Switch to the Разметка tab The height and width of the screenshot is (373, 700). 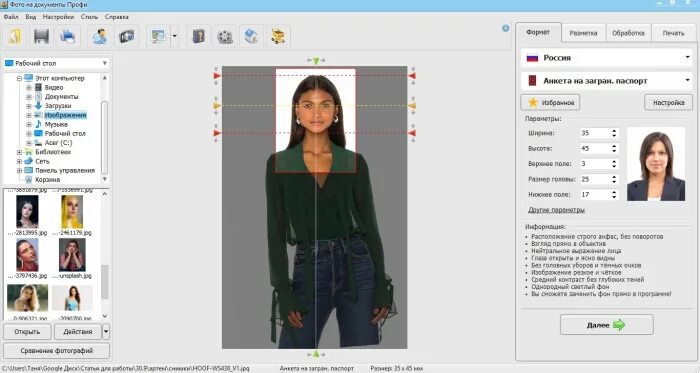[583, 33]
